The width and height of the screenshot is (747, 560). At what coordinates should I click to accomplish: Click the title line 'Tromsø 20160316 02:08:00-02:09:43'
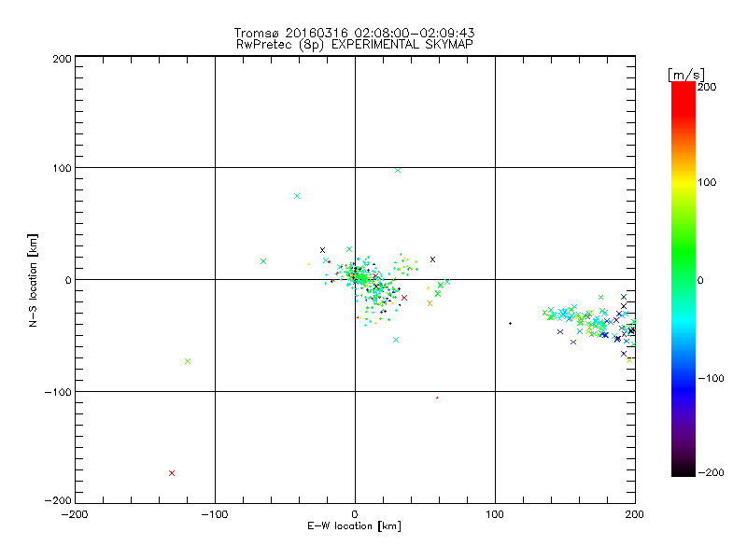[354, 33]
